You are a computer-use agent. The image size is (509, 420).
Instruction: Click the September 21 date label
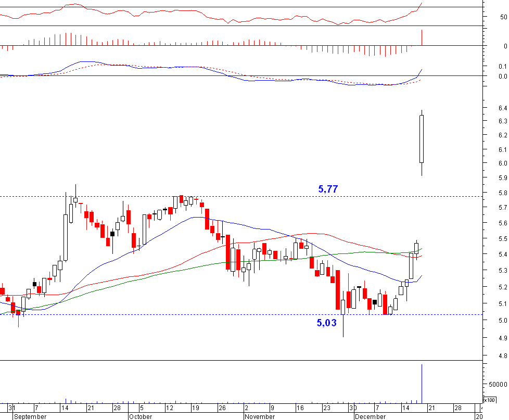click(91, 408)
